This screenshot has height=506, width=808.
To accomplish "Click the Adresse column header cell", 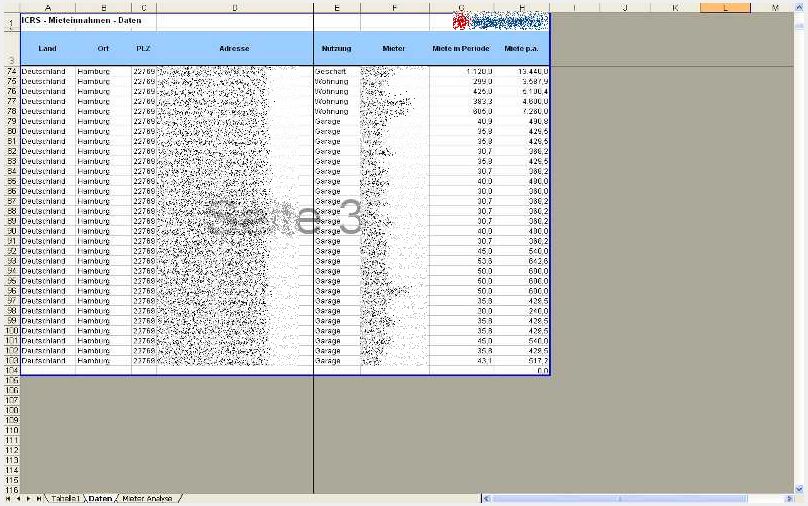I will pos(234,48).
